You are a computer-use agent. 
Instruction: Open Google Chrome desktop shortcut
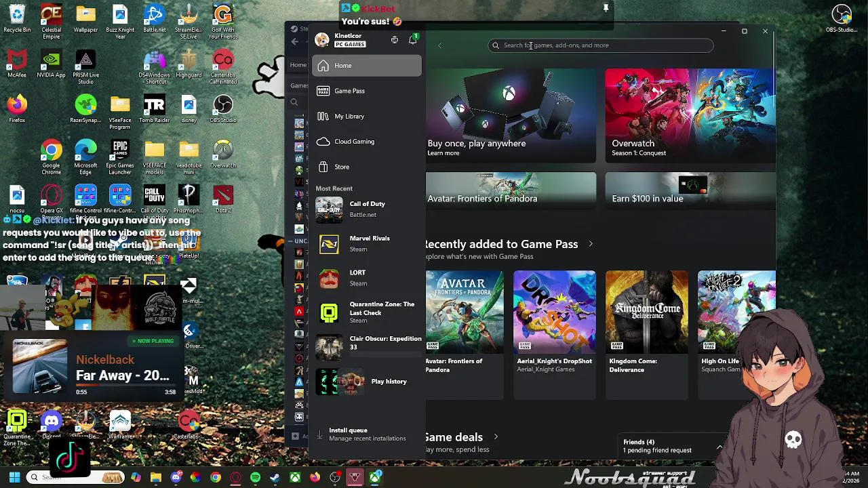(x=52, y=157)
